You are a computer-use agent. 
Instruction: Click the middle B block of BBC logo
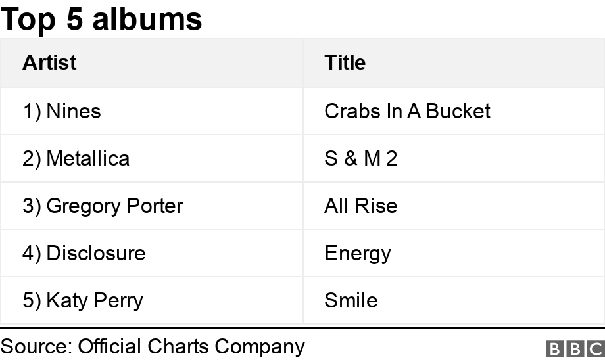point(575,349)
